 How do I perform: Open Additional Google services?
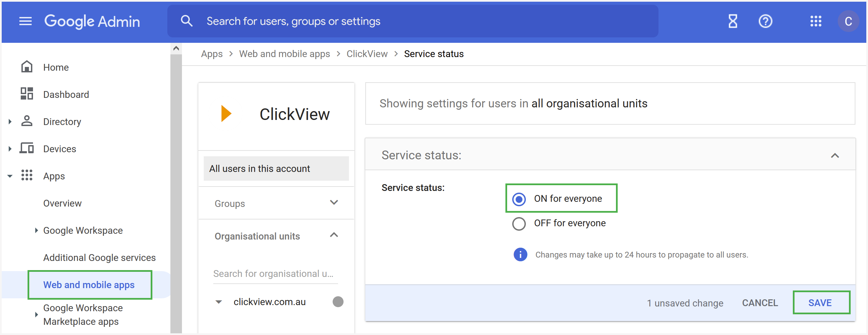(x=99, y=258)
